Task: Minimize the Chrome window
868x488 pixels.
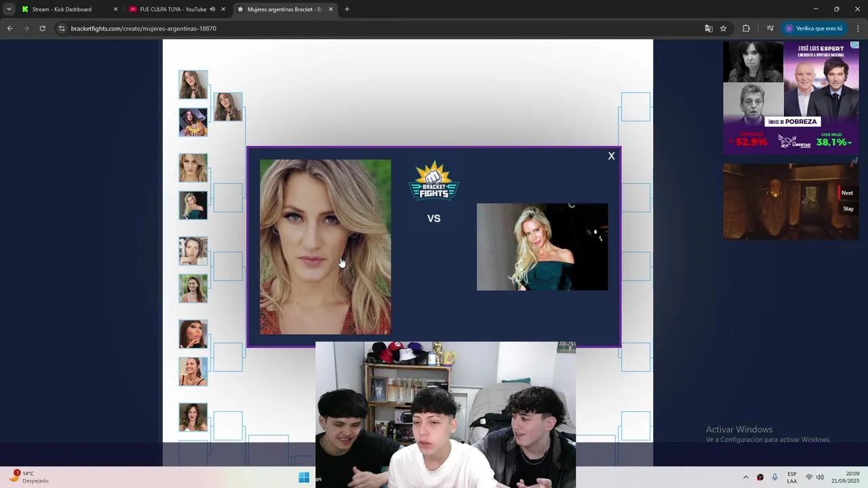Action: [x=816, y=9]
